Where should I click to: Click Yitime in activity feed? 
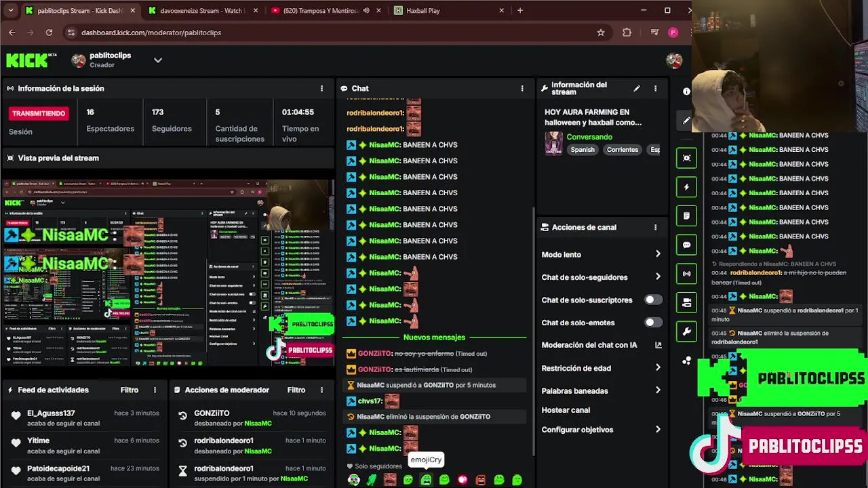click(38, 441)
